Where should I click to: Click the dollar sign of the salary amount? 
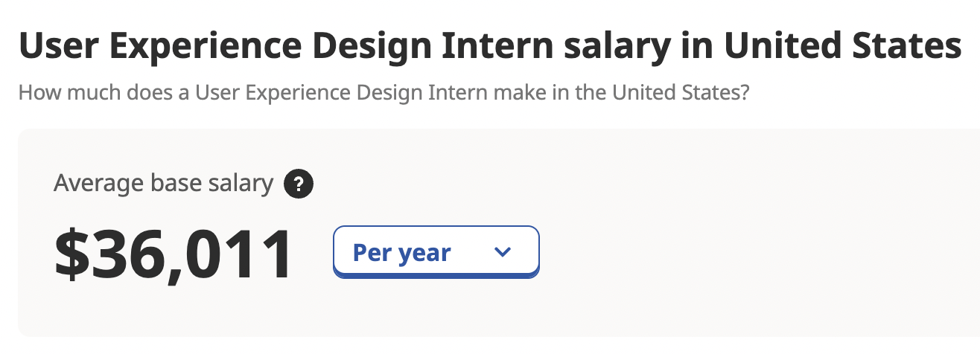click(x=71, y=254)
